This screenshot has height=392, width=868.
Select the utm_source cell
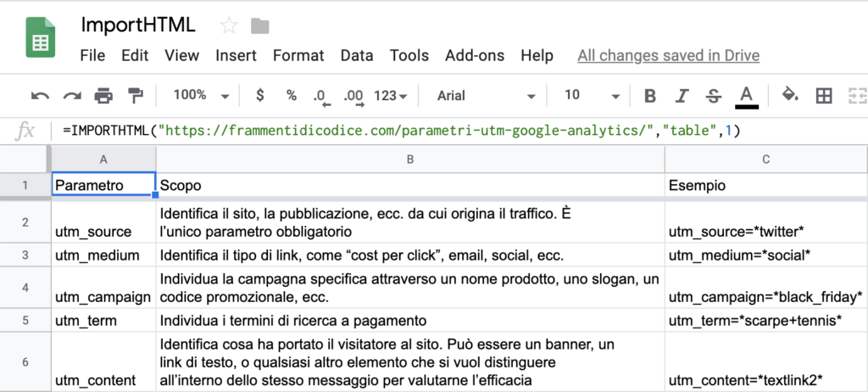pos(103,222)
